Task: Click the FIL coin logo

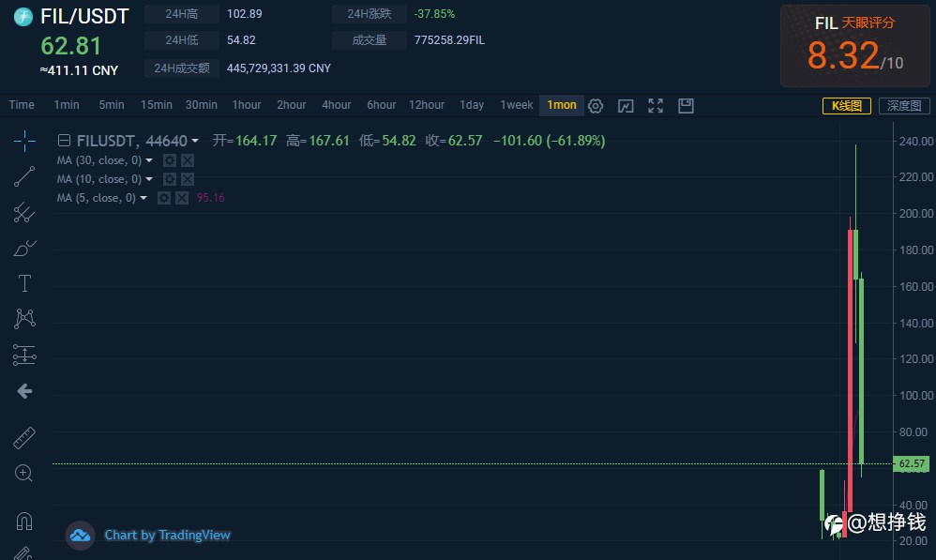Action: click(x=23, y=17)
